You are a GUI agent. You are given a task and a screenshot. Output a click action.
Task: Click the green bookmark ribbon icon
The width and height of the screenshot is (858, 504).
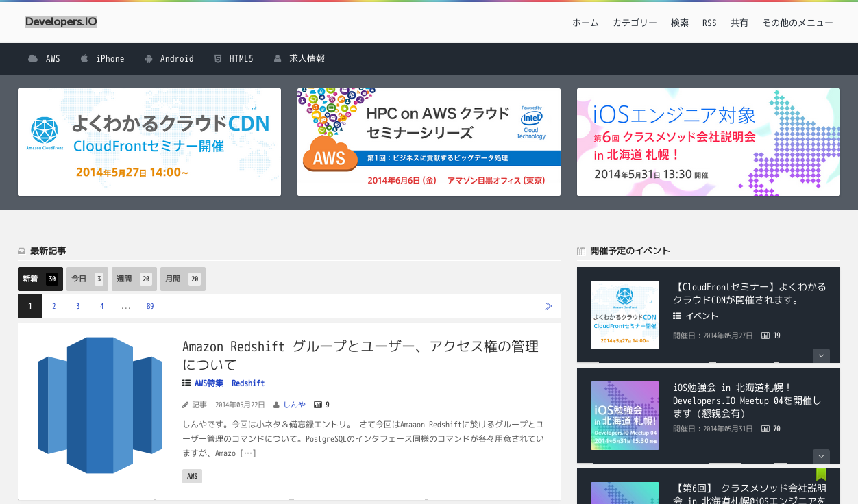tap(822, 475)
